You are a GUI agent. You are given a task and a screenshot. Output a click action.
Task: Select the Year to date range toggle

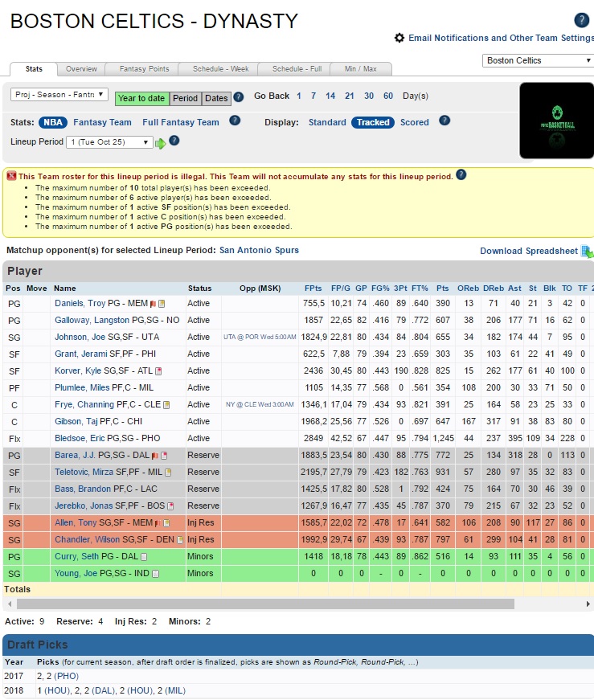coord(141,98)
